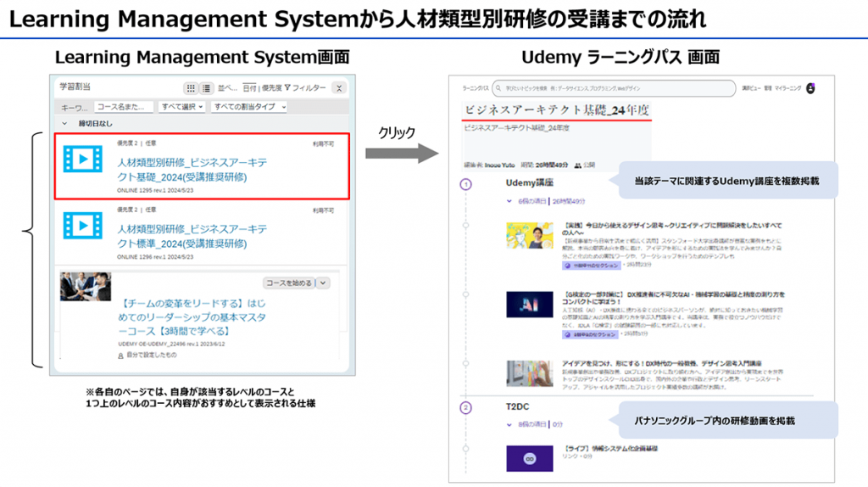Click ラーニングパス in Udemy header
868x487 pixels.
tap(476, 88)
